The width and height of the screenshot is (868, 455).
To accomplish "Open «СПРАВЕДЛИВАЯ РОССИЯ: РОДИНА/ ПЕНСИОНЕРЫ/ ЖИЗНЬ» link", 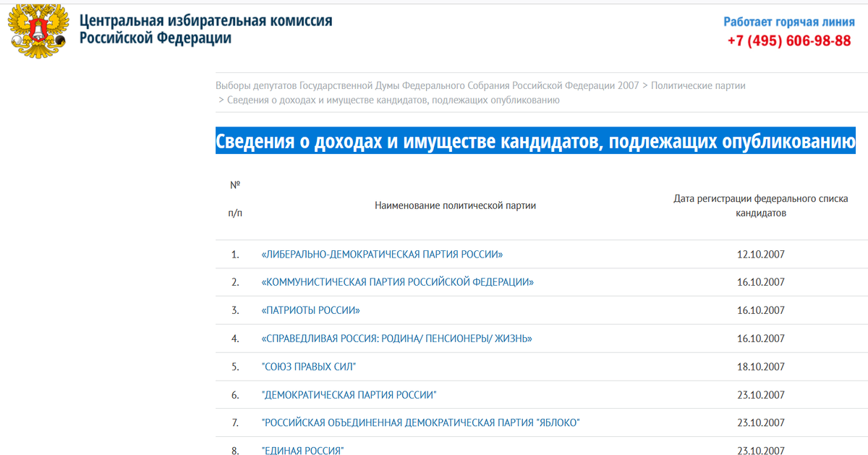I will (396, 339).
